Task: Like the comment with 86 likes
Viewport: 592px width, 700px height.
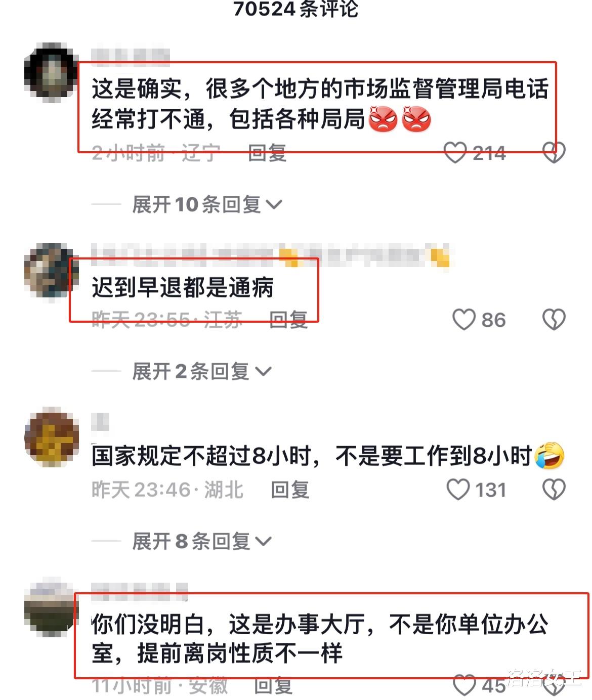Action: (x=463, y=320)
